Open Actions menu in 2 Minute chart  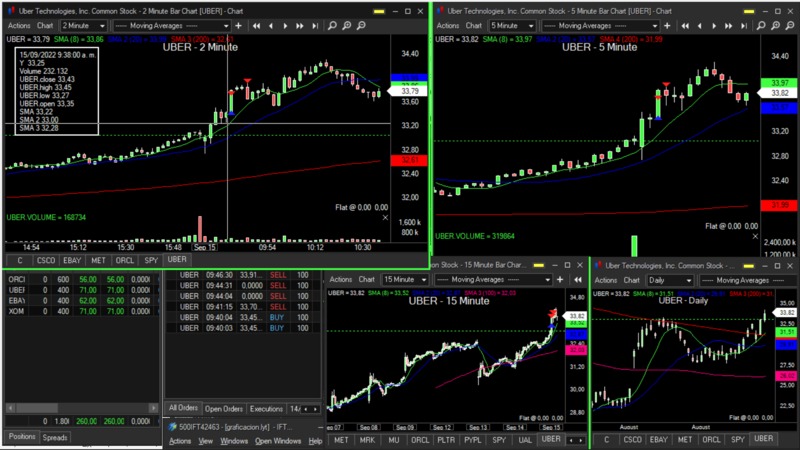[18, 25]
